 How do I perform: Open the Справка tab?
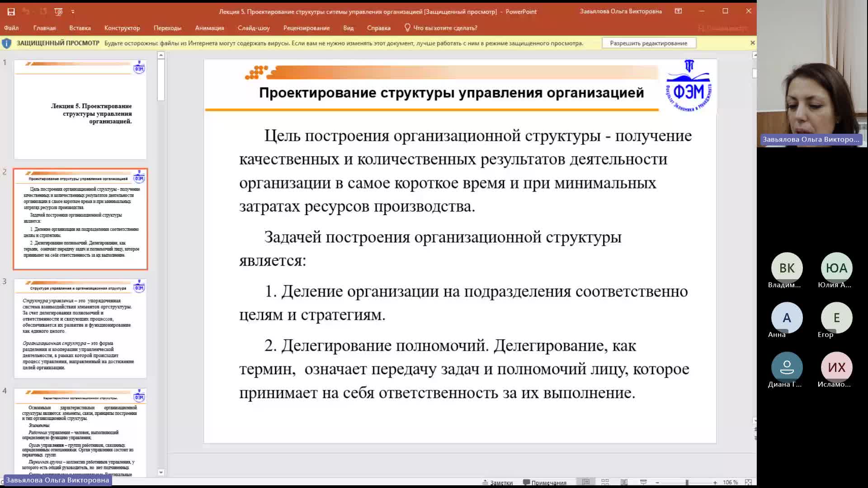click(x=378, y=28)
